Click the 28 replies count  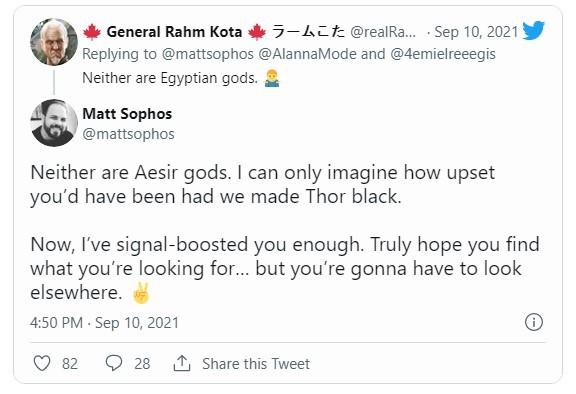tap(142, 364)
